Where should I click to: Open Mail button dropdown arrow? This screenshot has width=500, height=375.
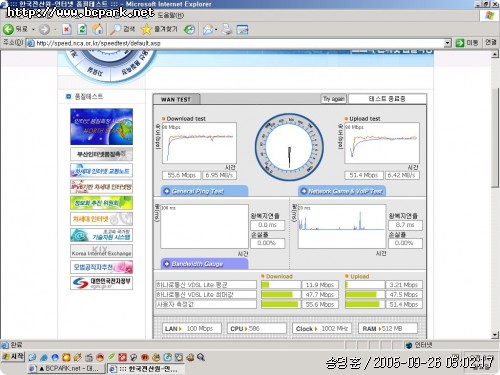[x=216, y=30]
